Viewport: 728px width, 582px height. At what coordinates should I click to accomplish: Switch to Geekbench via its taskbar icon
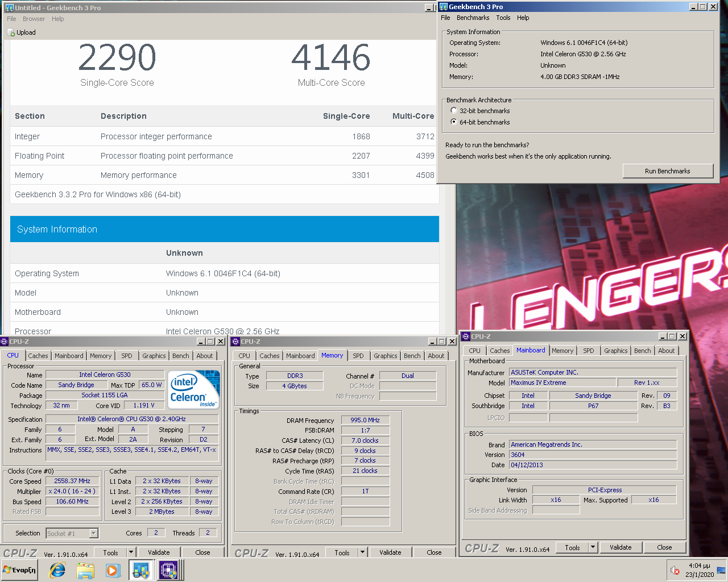(140, 570)
